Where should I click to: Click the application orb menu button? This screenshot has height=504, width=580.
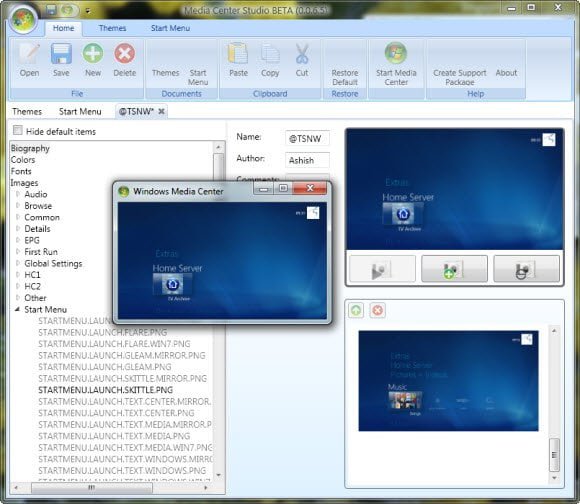click(23, 20)
